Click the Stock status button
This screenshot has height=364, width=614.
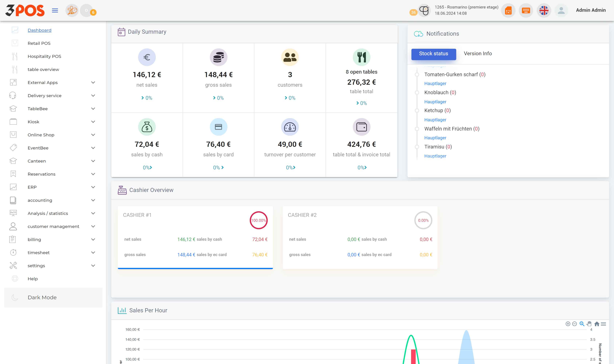pos(433,54)
